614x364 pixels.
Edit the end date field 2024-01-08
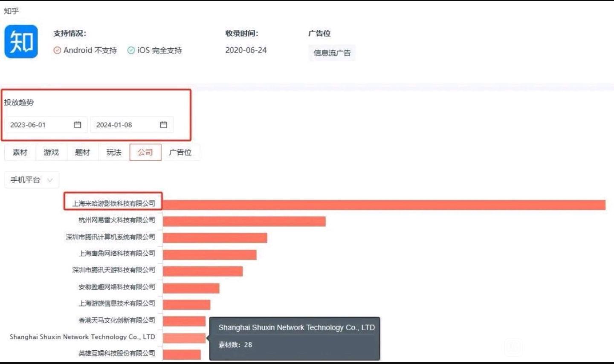(x=132, y=124)
